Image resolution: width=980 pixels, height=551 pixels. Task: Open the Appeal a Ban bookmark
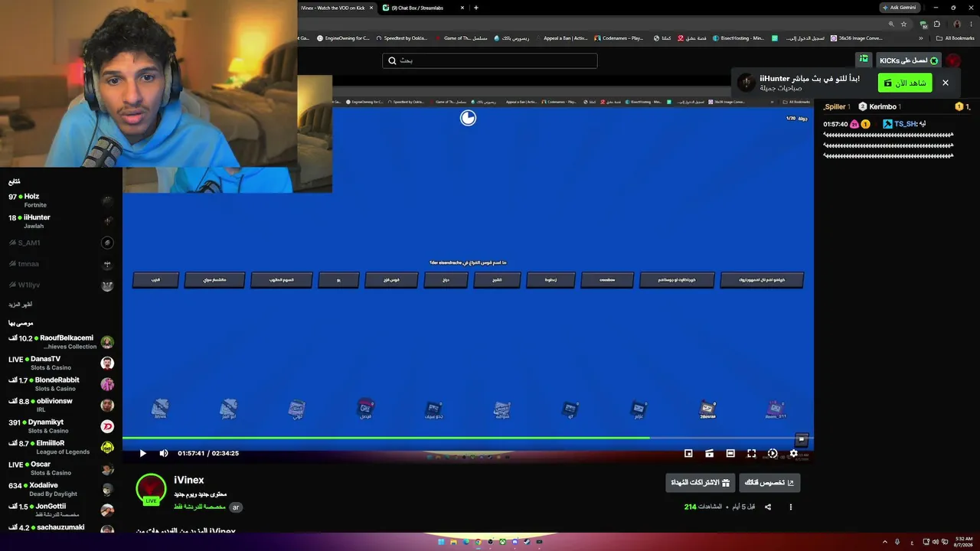pos(562,38)
